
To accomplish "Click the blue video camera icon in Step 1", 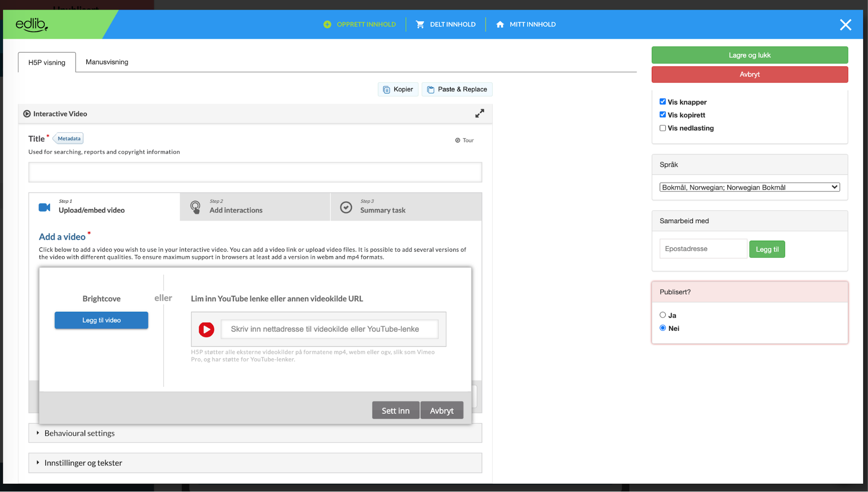I will [x=44, y=207].
